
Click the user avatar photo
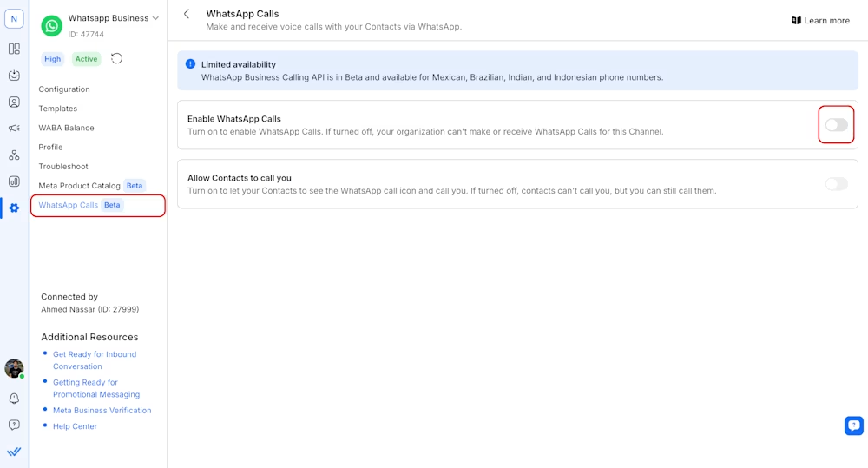click(14, 368)
